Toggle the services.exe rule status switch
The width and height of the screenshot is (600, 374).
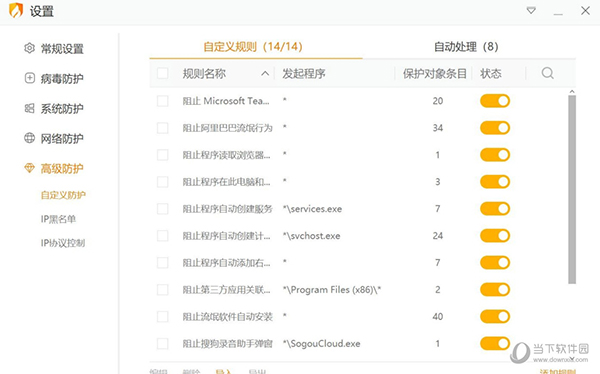point(495,209)
